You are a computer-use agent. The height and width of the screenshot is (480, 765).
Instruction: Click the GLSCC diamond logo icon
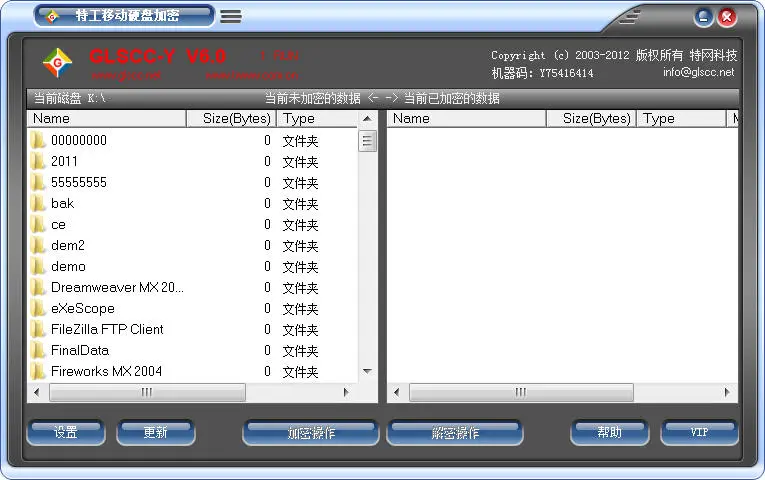pos(57,63)
